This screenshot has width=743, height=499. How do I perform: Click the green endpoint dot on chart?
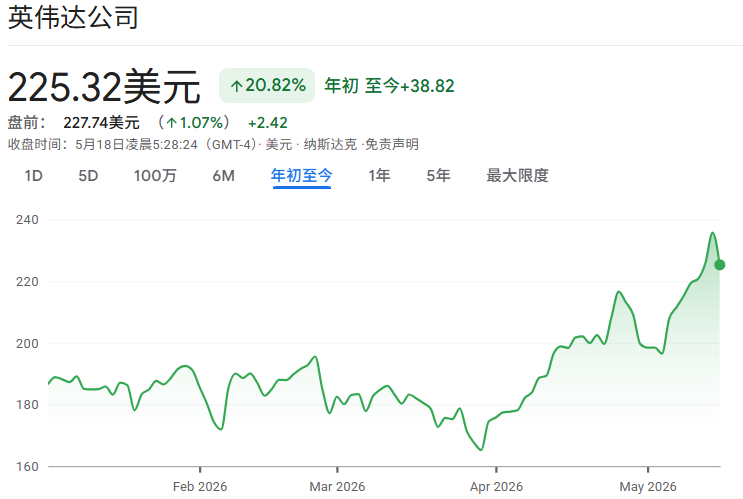719,265
